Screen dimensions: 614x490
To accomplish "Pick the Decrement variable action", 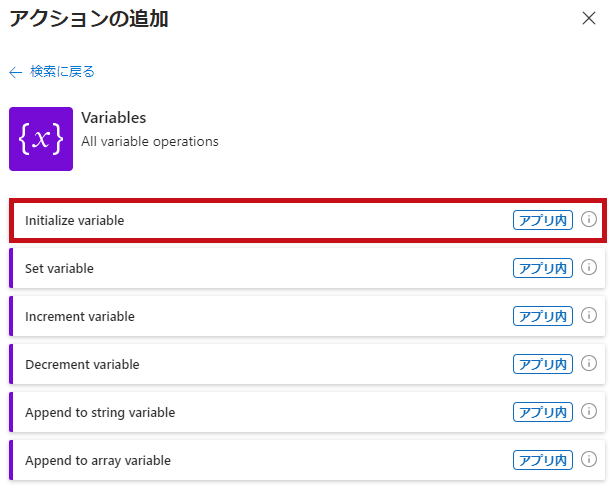I will click(x=307, y=364).
